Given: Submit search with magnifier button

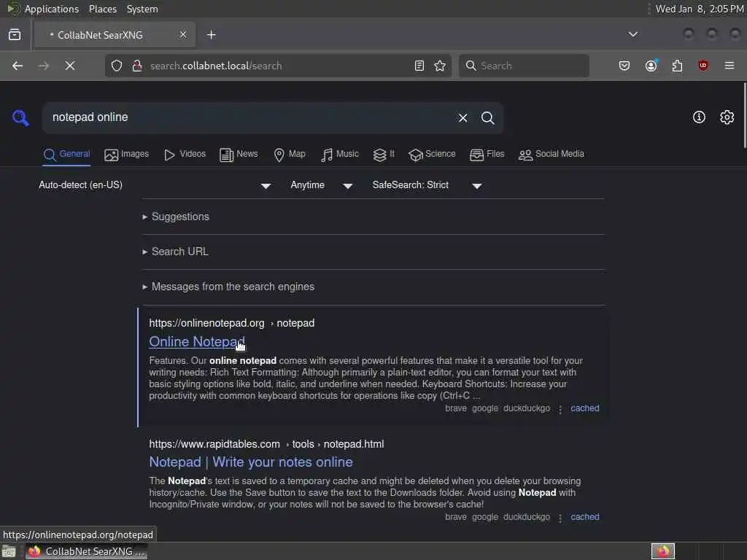Looking at the screenshot, I should 487,117.
